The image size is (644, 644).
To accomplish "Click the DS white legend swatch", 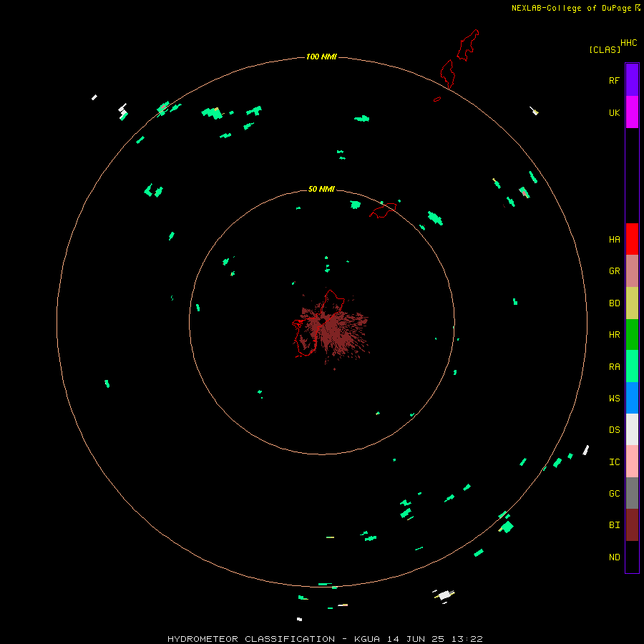I will pyautogui.click(x=632, y=429).
